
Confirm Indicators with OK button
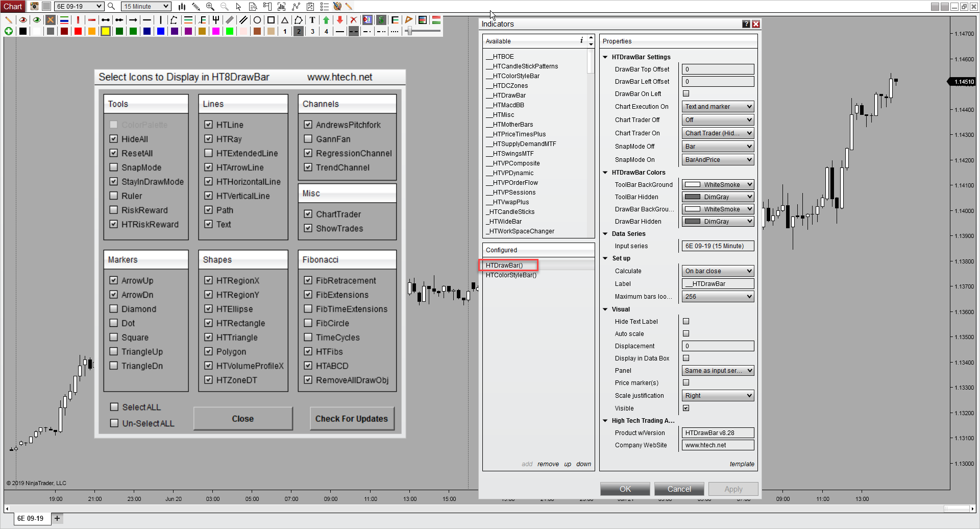coord(625,489)
